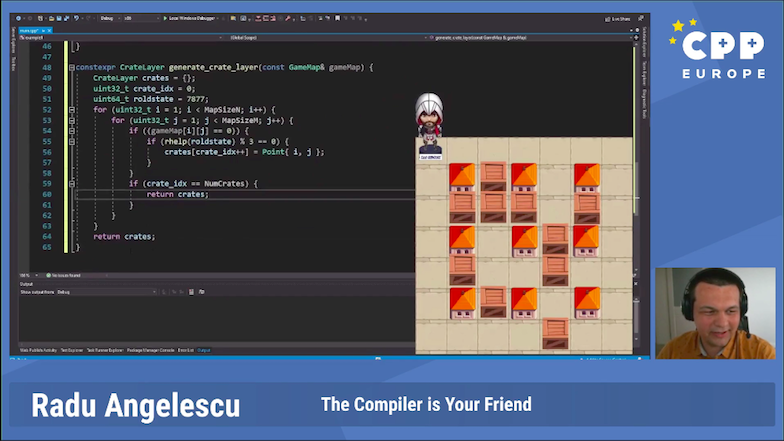The height and width of the screenshot is (441, 784).
Task: Open the Global Scope dropdown
Action: click(x=326, y=38)
